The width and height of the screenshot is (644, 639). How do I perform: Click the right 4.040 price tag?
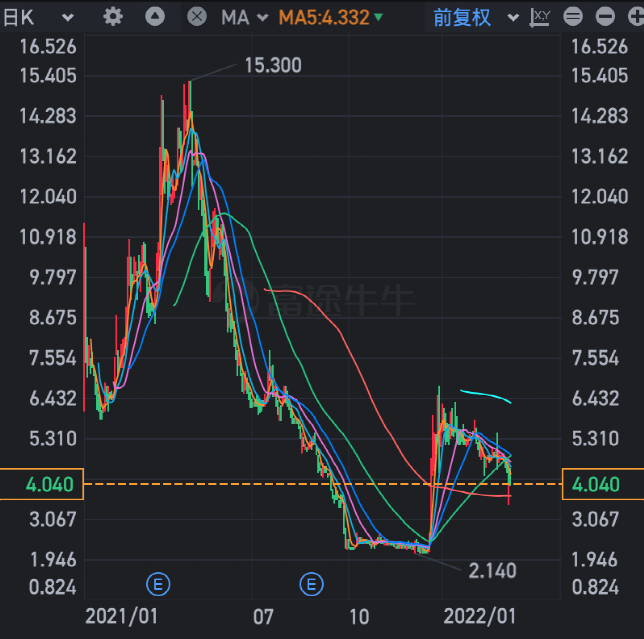click(x=602, y=484)
